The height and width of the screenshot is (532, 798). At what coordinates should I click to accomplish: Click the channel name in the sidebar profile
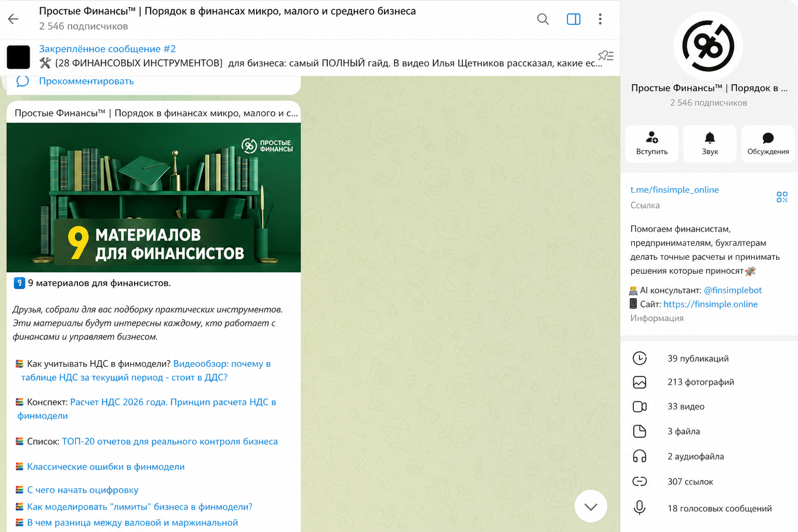[709, 88]
